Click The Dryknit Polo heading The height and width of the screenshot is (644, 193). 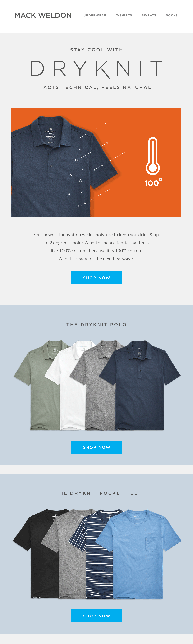96,325
